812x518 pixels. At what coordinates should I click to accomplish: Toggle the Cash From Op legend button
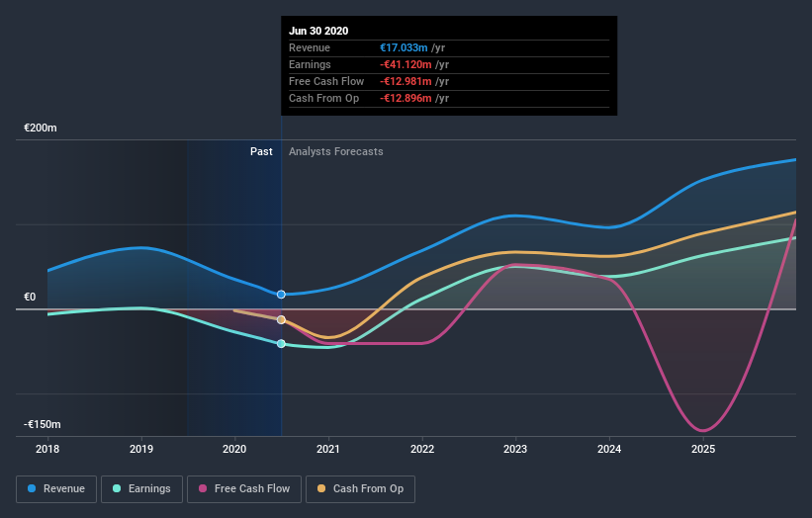pyautogui.click(x=360, y=489)
